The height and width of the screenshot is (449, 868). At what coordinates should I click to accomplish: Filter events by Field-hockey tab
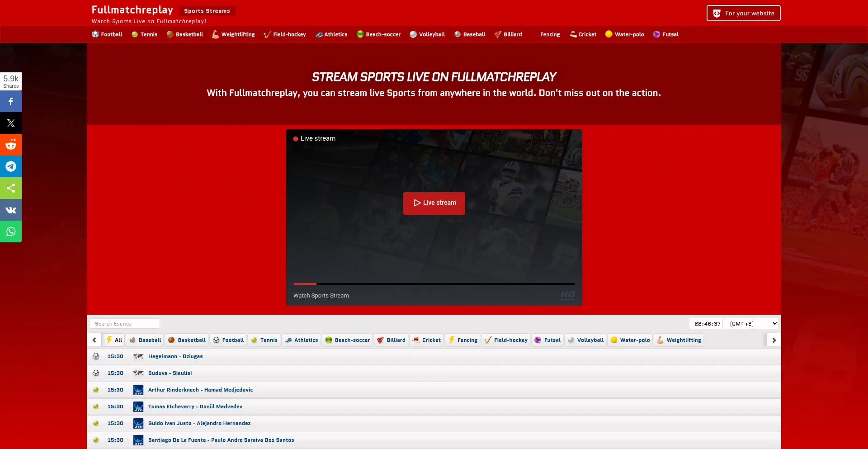506,340
